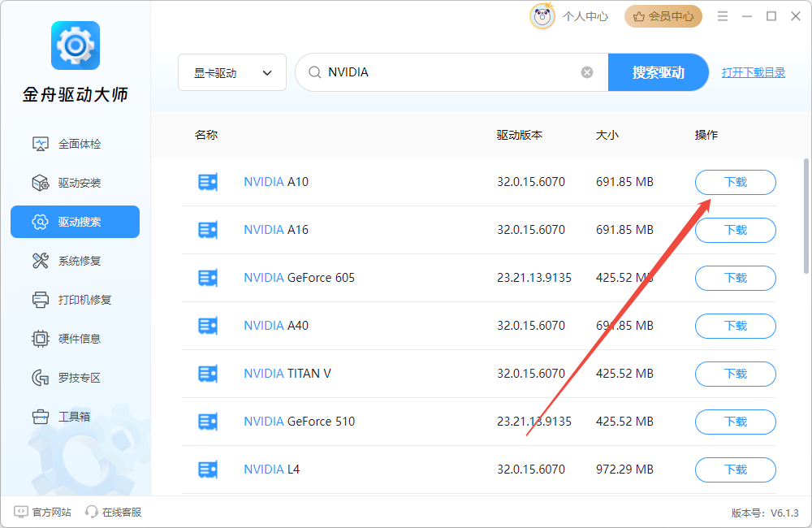The width and height of the screenshot is (812, 528).
Task: Click the 搜索驱动 button
Action: 659,72
